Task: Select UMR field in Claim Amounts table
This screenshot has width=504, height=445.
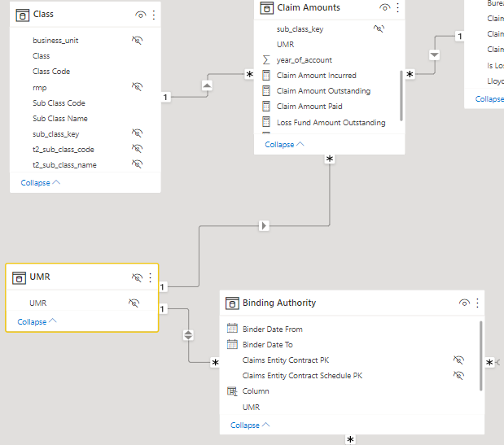Action: pos(286,44)
